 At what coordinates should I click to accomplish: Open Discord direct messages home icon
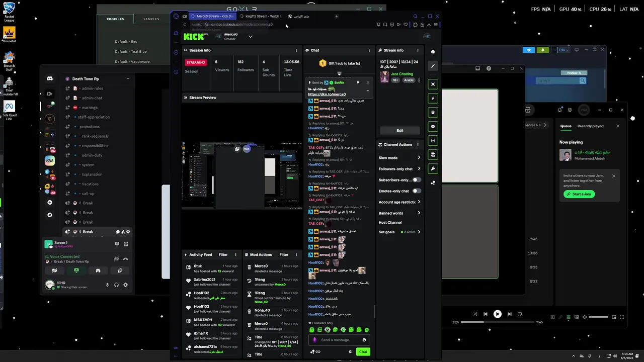tap(50, 78)
